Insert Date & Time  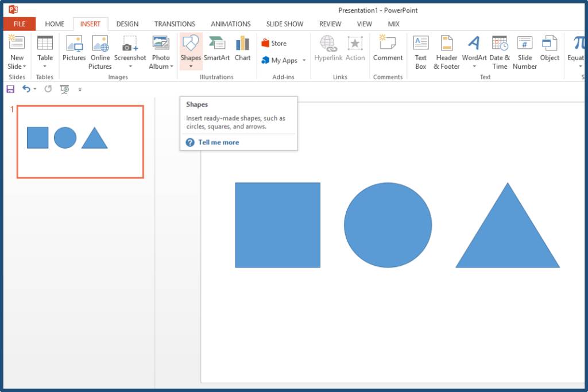499,52
